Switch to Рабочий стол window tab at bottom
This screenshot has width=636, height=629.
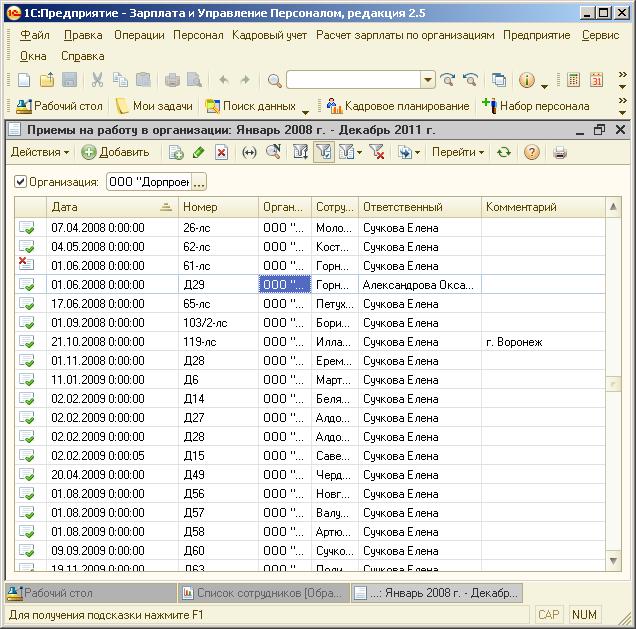pyautogui.click(x=91, y=593)
